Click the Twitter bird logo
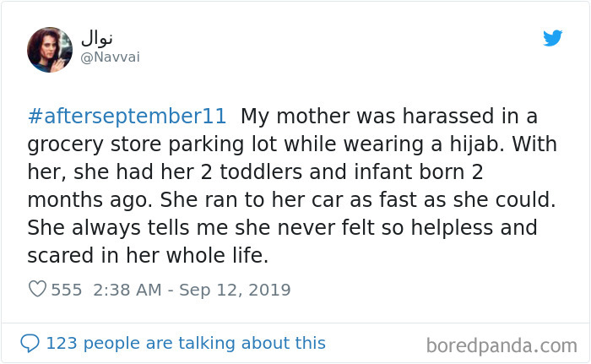Image resolution: width=591 pixels, height=364 pixels. (552, 38)
